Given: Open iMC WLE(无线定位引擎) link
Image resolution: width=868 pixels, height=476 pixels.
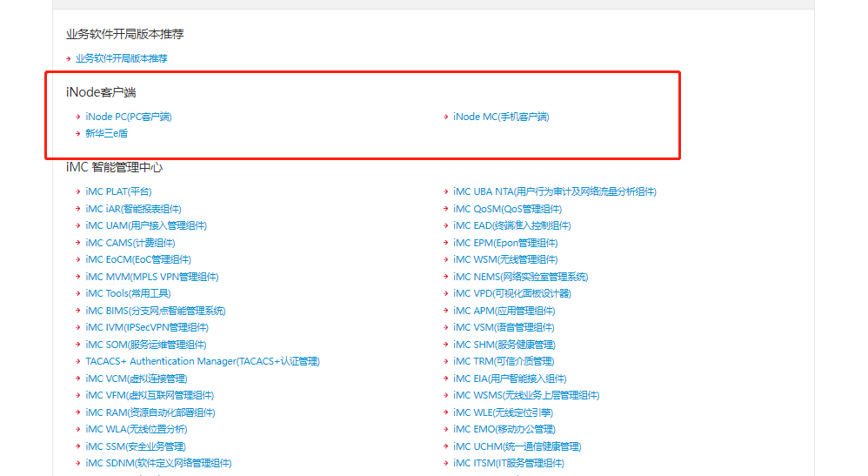Looking at the screenshot, I should tap(504, 412).
